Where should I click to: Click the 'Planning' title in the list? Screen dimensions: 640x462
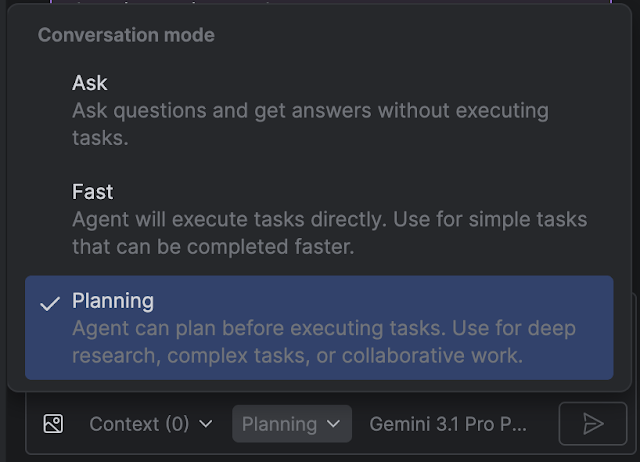pos(113,301)
